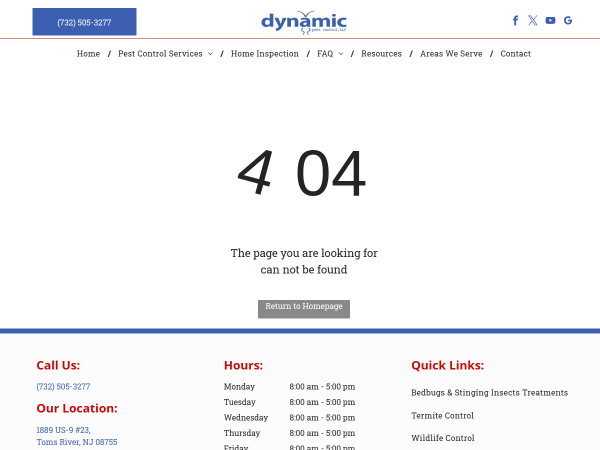Click the footer phone number link

[x=63, y=386]
